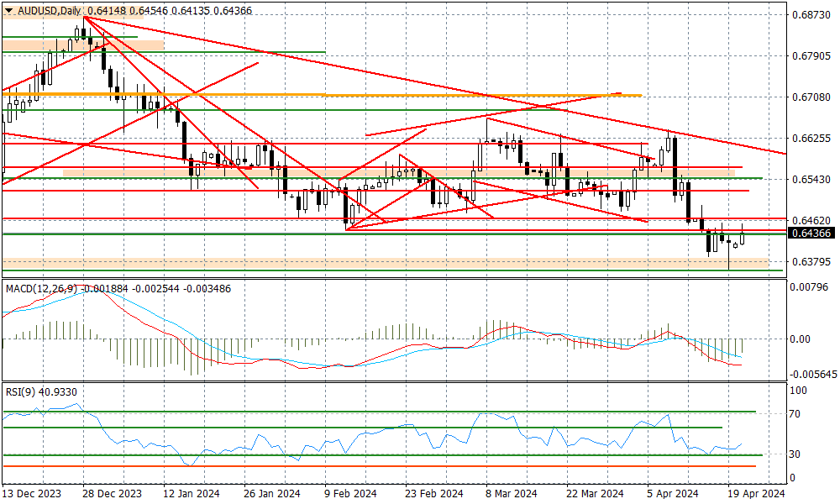This screenshot has width=840, height=504.
Task: Select the AUDUSD,Daily chart title label
Action: [49, 11]
